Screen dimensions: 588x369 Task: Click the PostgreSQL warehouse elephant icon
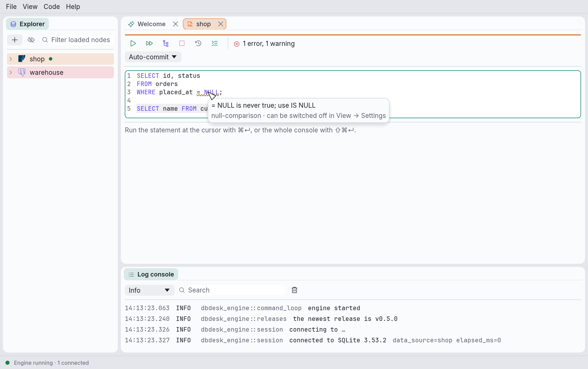tap(22, 72)
